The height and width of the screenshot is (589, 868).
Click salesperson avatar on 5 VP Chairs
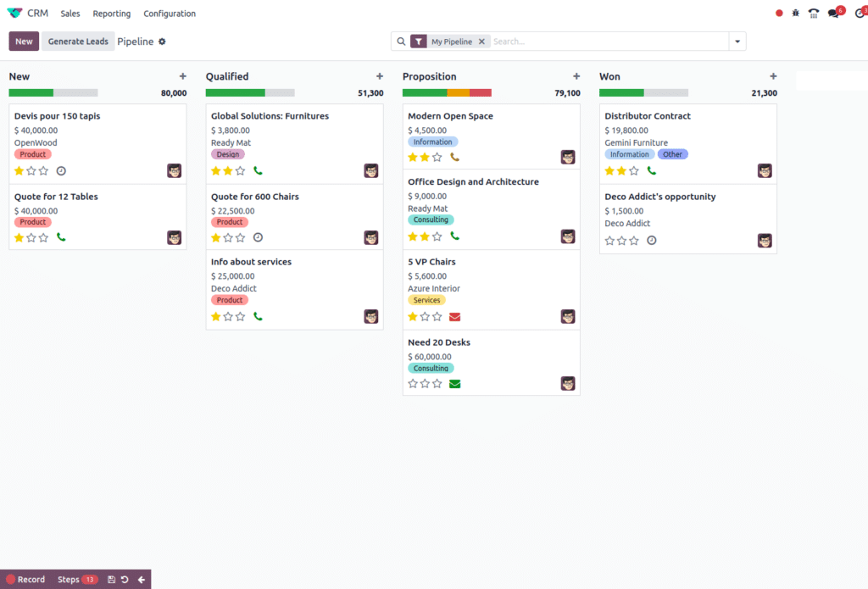pos(568,316)
